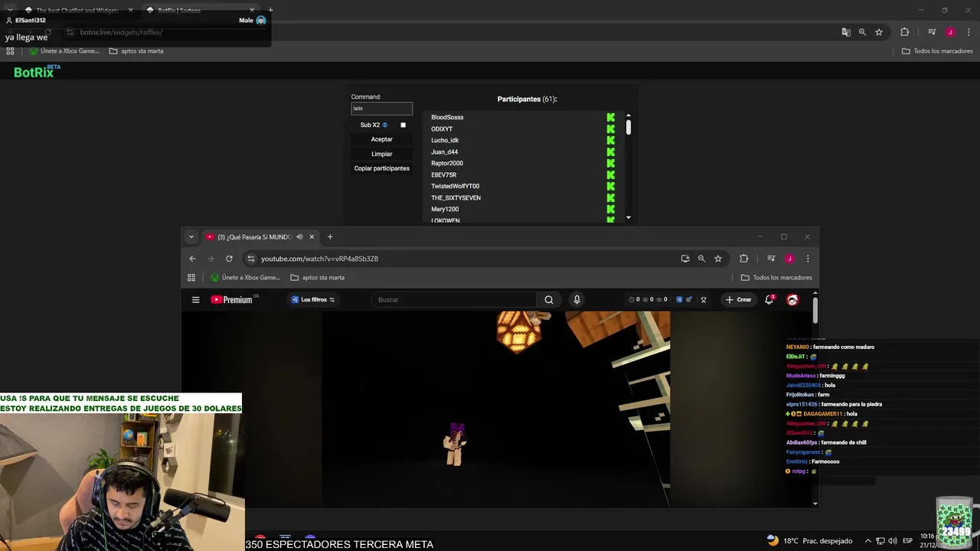Click the Limpiar button

click(381, 154)
